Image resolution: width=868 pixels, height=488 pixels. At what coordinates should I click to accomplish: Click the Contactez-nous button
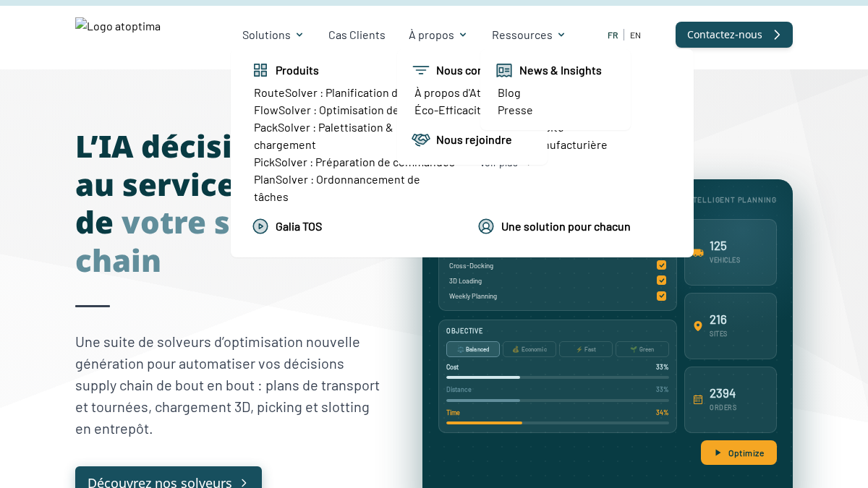coord(734,35)
